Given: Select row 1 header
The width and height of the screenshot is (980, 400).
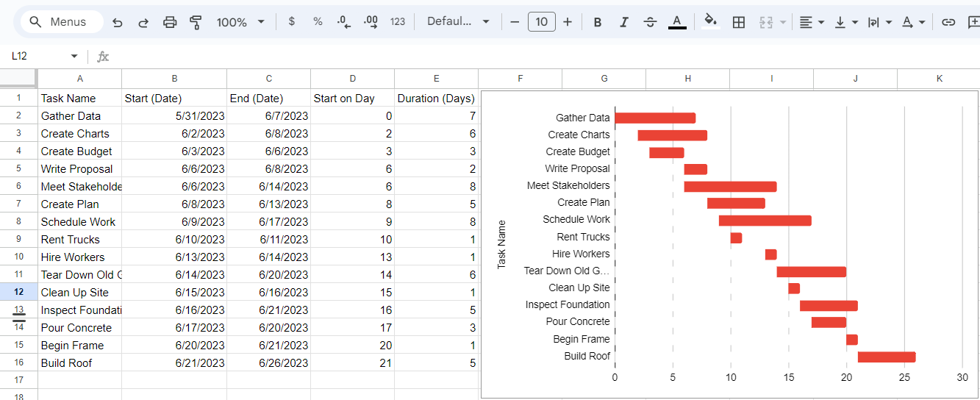Looking at the screenshot, I should (18, 98).
